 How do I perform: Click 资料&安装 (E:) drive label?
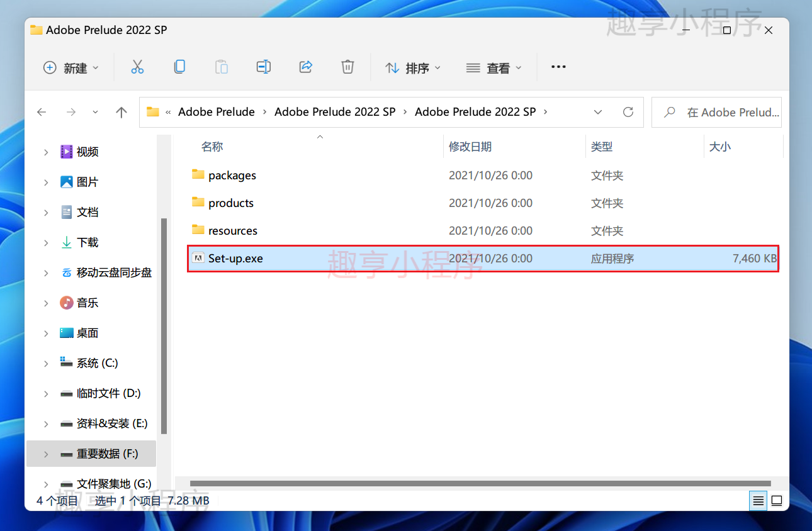[112, 423]
